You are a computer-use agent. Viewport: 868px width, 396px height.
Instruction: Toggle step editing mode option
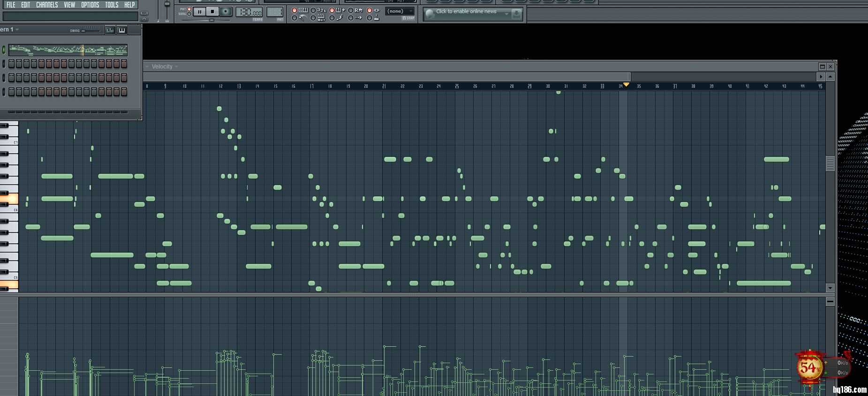coord(332,18)
